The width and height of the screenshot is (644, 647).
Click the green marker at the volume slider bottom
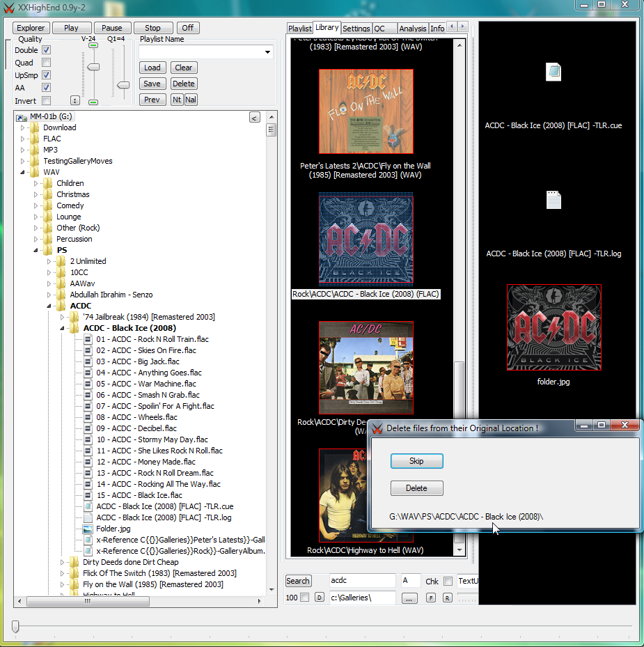click(93, 102)
